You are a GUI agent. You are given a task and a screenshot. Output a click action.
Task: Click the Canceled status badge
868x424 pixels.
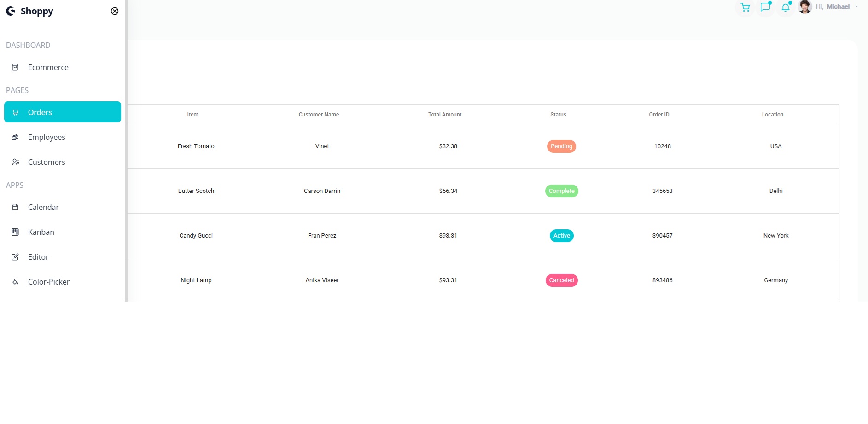[561, 280]
